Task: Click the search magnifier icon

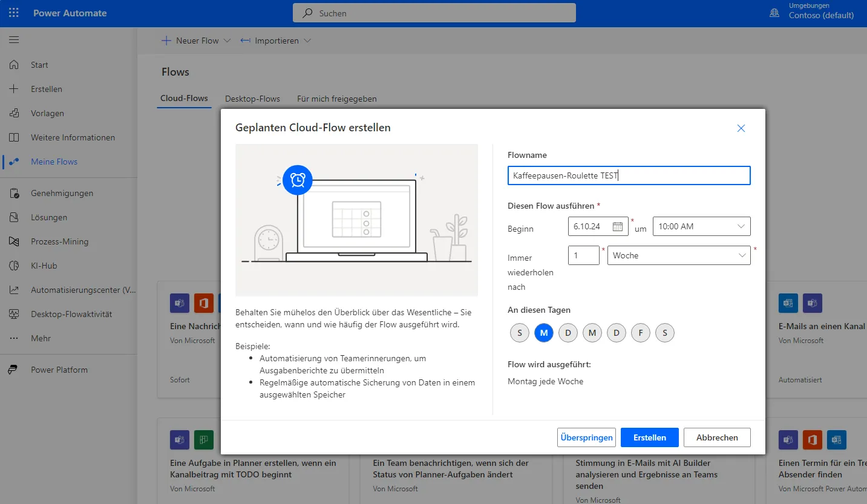Action: (x=307, y=13)
